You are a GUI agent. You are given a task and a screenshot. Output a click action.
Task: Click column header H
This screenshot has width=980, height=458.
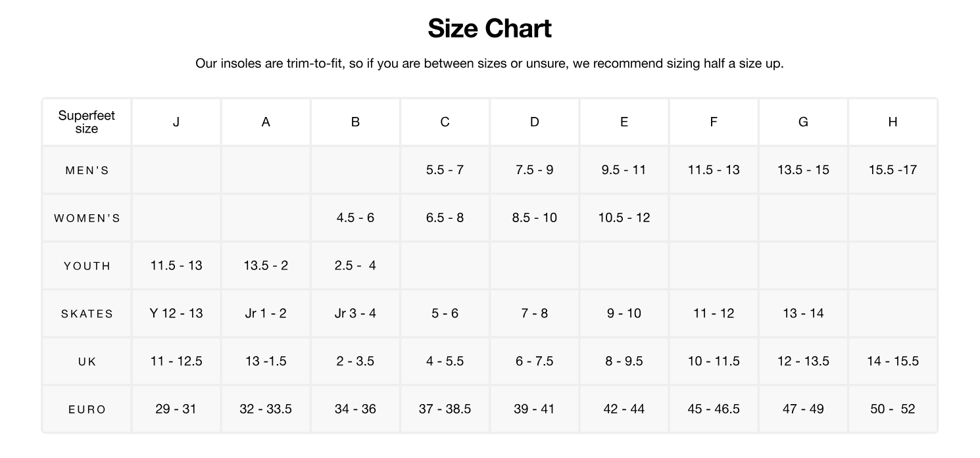coord(893,122)
